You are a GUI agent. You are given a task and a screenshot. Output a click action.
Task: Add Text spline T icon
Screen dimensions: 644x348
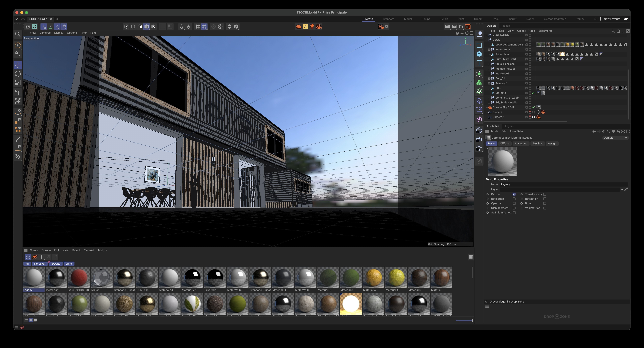(479, 63)
